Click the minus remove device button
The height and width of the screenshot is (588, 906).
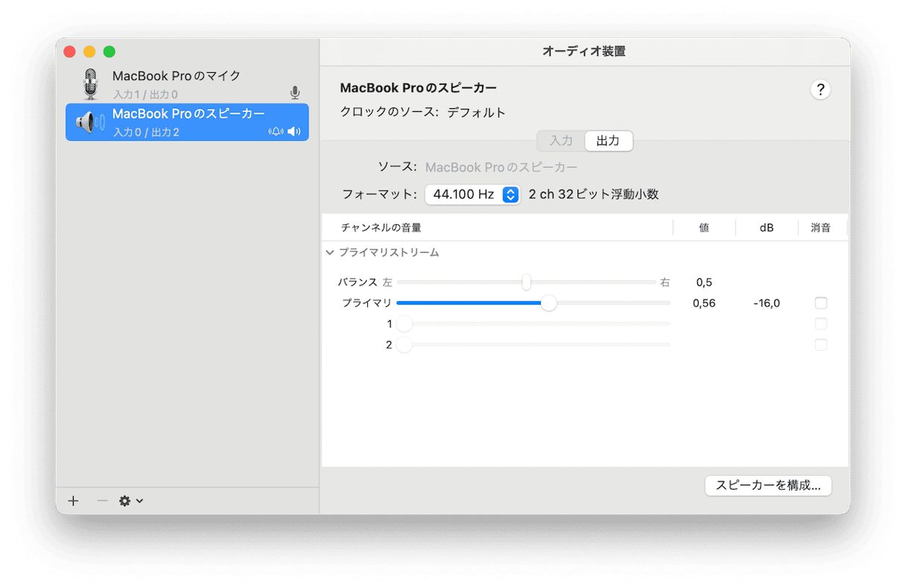pyautogui.click(x=103, y=501)
